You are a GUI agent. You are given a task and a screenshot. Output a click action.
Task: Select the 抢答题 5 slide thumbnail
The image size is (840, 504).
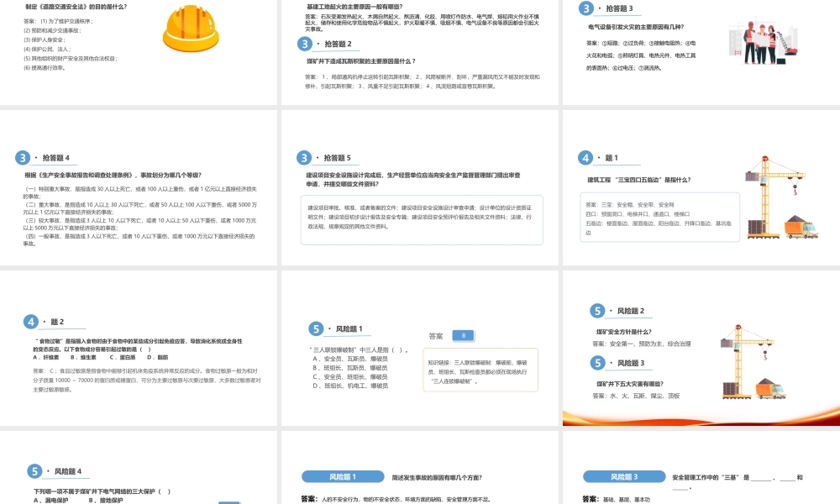420,187
